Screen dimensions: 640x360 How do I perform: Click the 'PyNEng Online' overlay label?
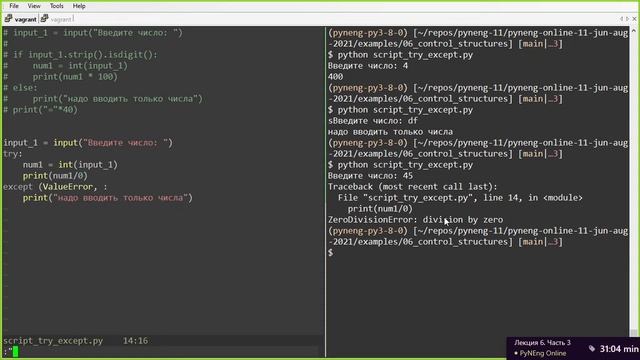542,353
